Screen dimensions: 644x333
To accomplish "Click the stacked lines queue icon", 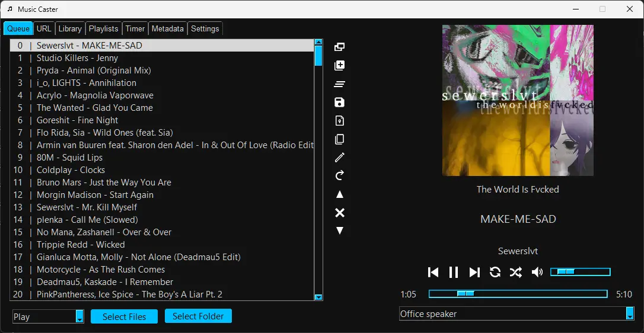I will tap(340, 84).
